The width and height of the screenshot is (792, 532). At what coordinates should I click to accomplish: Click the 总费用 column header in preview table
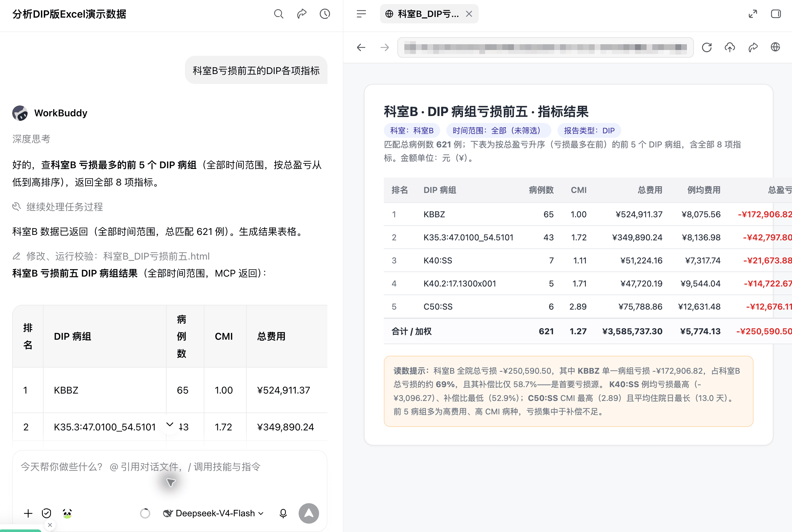pos(650,190)
